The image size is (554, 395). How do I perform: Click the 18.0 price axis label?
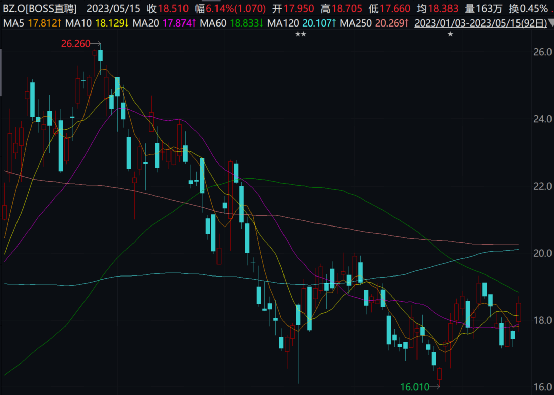(543, 320)
